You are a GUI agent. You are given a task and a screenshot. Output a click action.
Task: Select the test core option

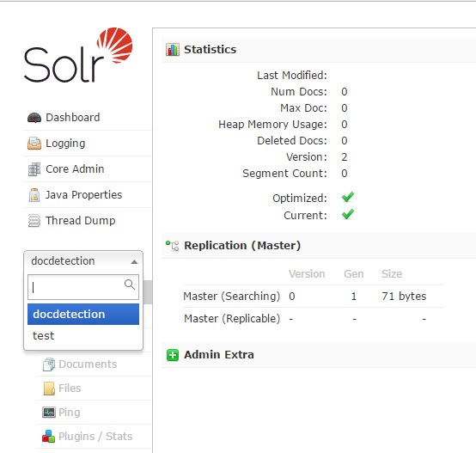tap(83, 336)
